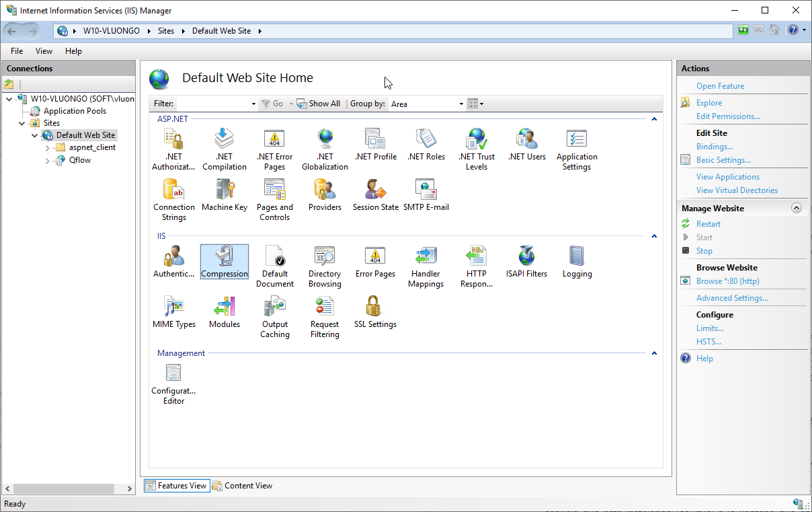This screenshot has width=812, height=512.
Task: Open the Group by Area dropdown
Action: [427, 104]
